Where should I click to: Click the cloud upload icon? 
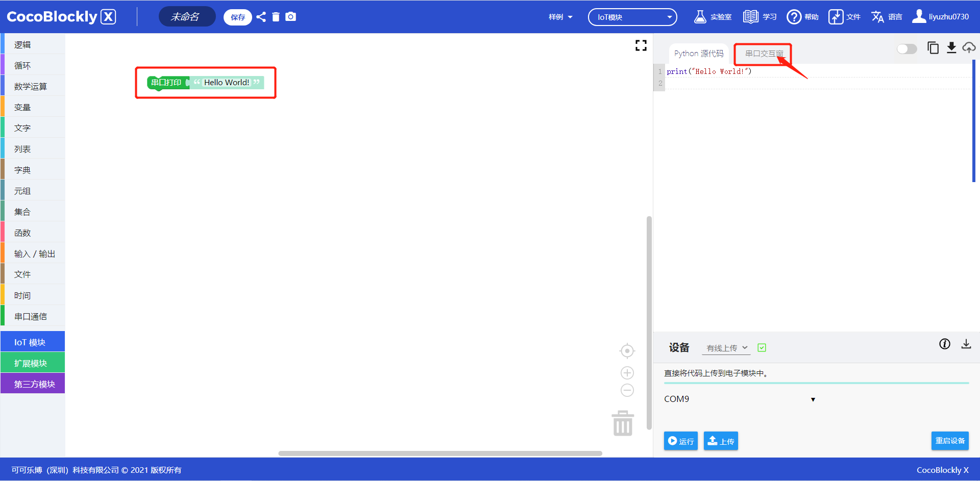pos(969,48)
